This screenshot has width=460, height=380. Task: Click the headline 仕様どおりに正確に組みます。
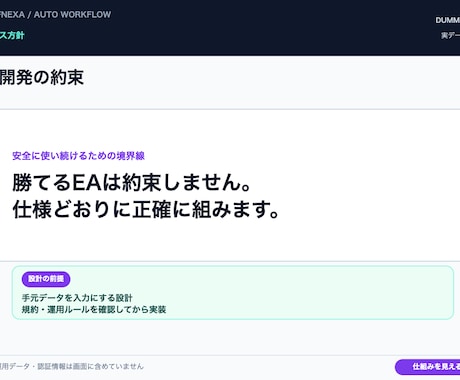146,209
